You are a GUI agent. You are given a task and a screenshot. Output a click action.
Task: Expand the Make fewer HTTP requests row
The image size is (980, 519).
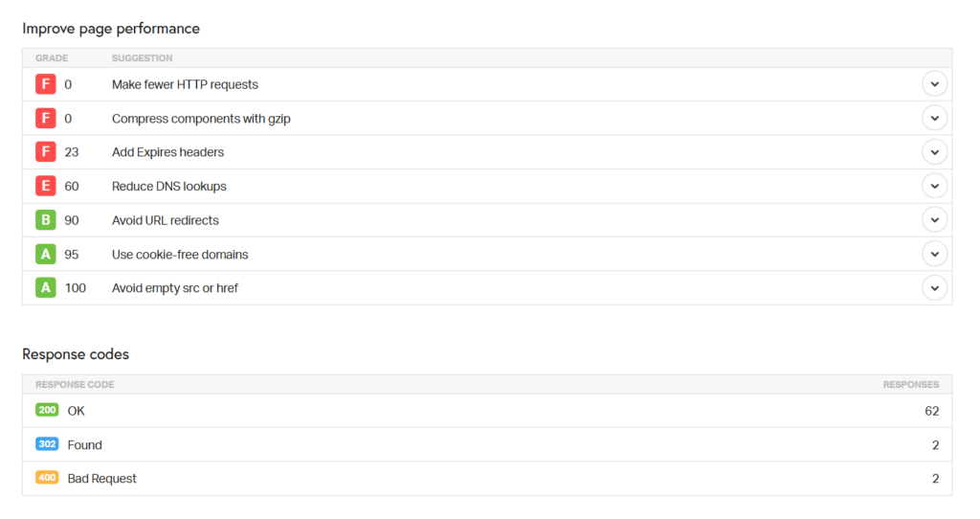click(x=934, y=84)
